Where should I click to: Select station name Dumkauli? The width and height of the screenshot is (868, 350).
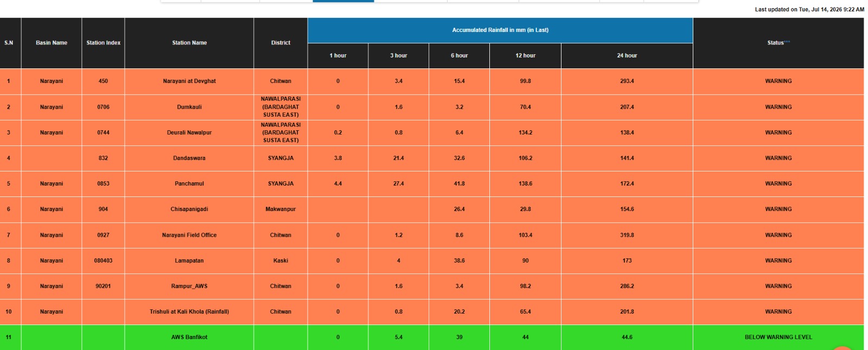pyautogui.click(x=189, y=107)
